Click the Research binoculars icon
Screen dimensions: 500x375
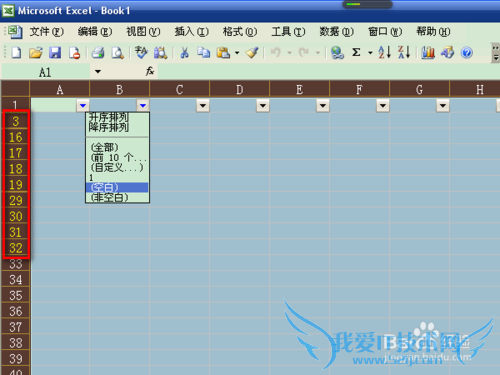pos(160,53)
